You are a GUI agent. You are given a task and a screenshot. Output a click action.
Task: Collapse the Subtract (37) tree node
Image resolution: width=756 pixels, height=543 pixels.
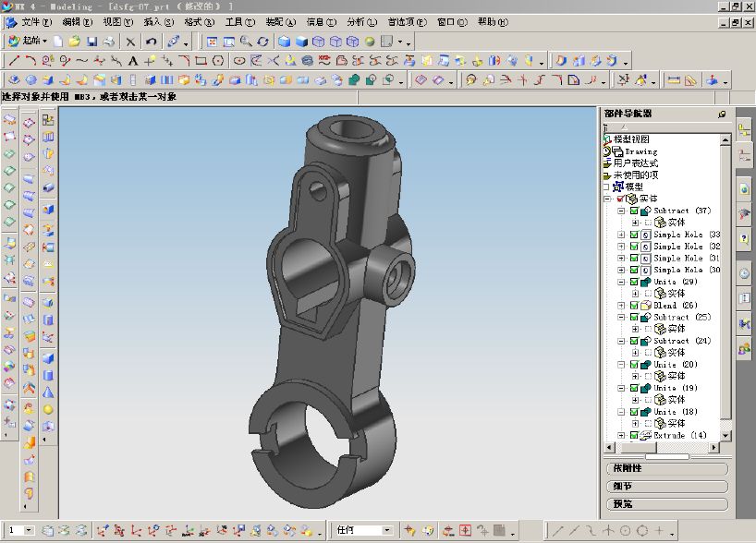coord(621,211)
